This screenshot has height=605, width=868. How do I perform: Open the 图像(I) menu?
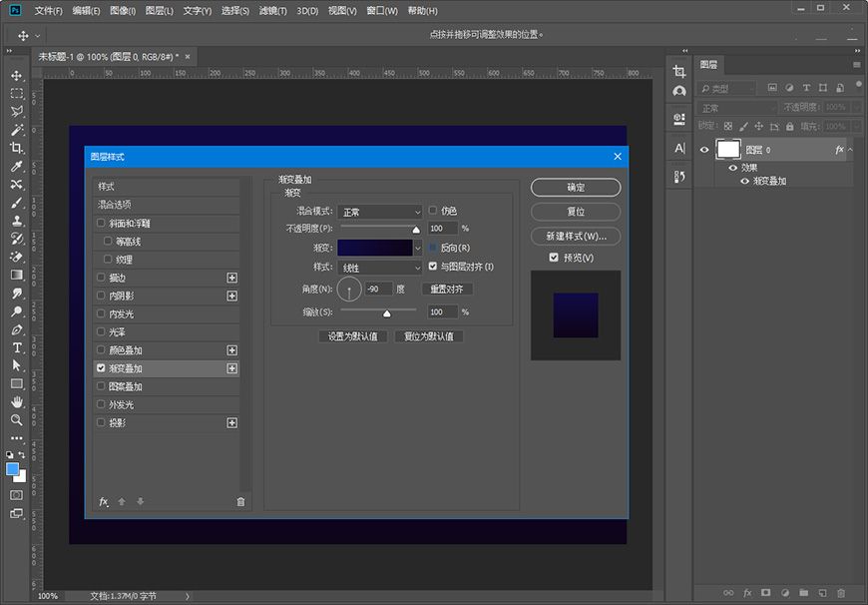[123, 11]
